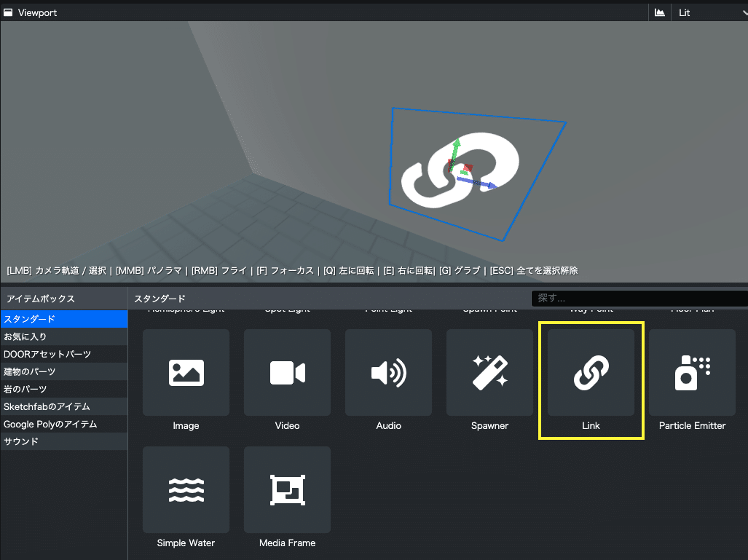Open the Lit render mode dropdown
The image size is (748, 560).
pyautogui.click(x=710, y=12)
